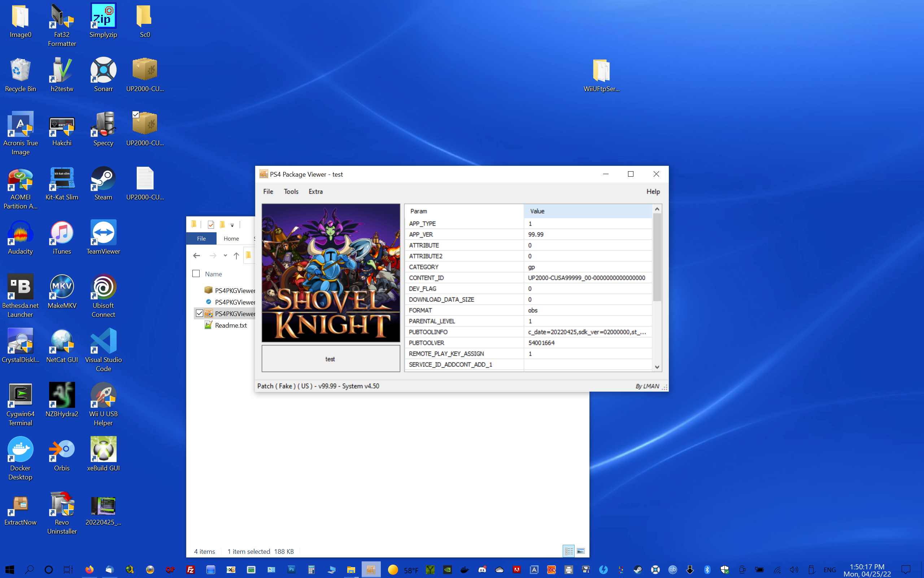Select the PUBTOOLINFO param row

528,332
